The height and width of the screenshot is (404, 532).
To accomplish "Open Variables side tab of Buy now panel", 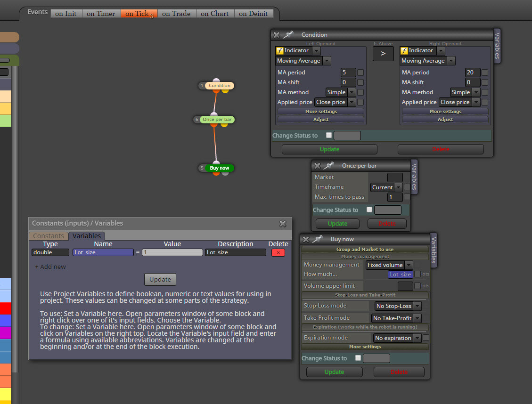I will [x=433, y=250].
